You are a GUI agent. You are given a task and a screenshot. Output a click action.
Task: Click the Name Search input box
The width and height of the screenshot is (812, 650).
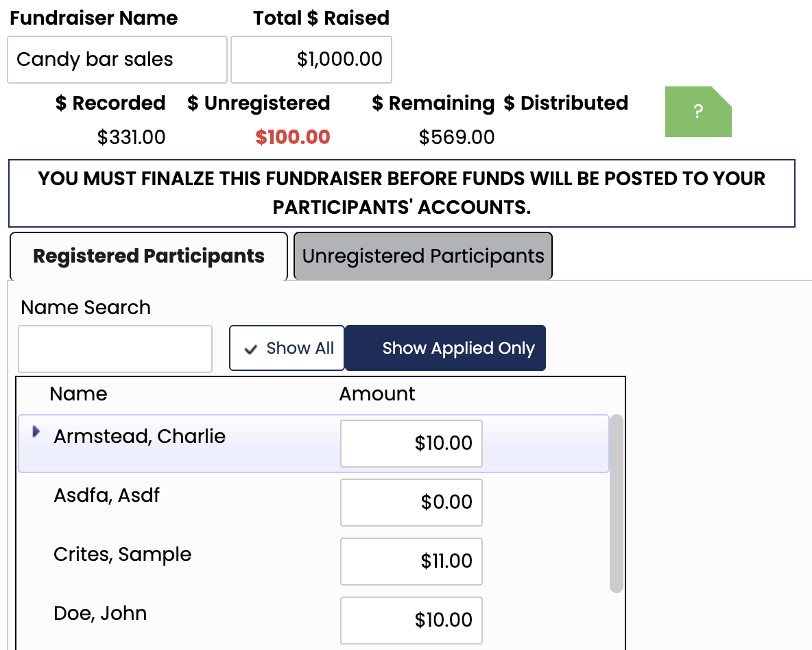(x=115, y=348)
